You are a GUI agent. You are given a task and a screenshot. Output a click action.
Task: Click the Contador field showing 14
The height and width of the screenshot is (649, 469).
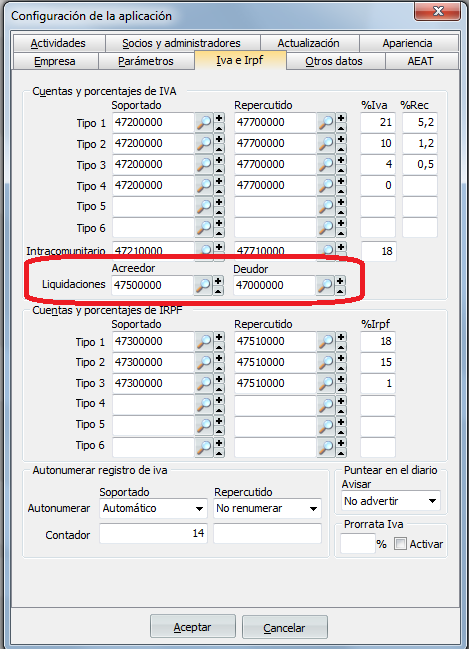tap(153, 534)
